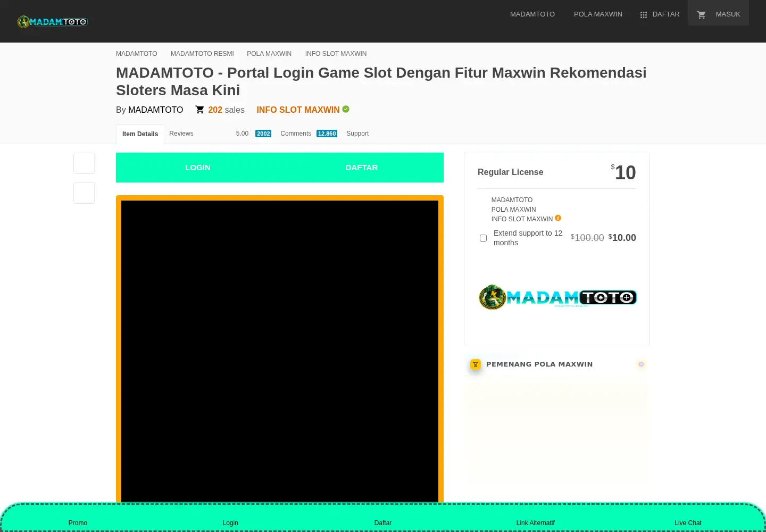The height and width of the screenshot is (532, 766).
Task: Click DAFTAR in the top navigation
Action: [666, 14]
